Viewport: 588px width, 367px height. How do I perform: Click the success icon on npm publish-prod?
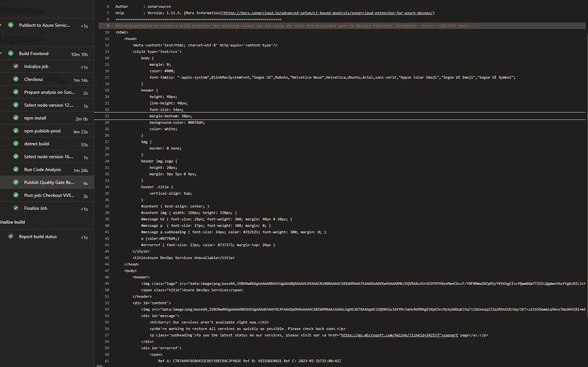click(16, 130)
